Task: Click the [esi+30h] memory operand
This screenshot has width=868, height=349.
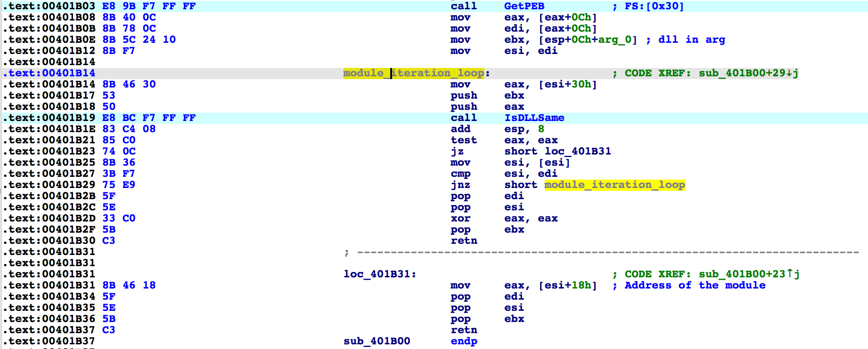Action: 567,84
